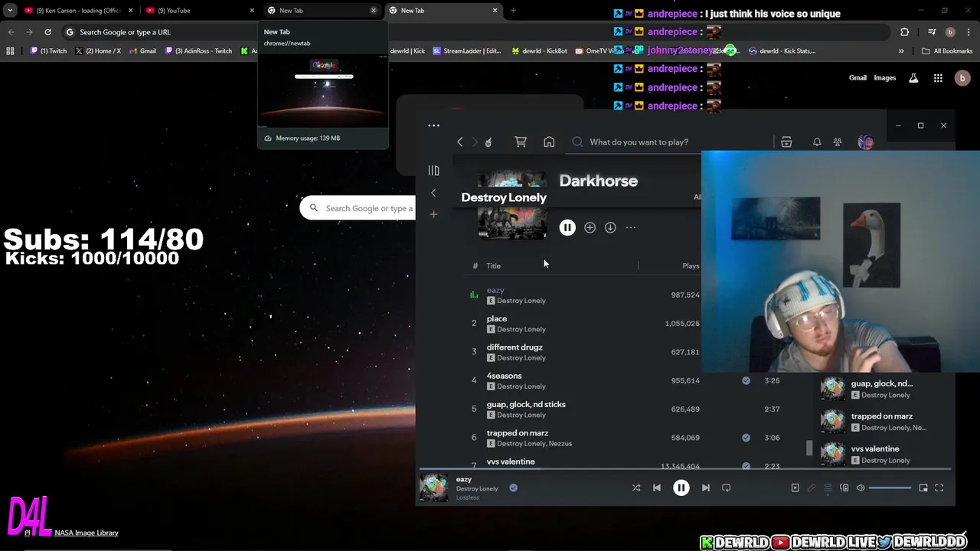Toggle saved checkmark on trapped on marz row

(746, 438)
